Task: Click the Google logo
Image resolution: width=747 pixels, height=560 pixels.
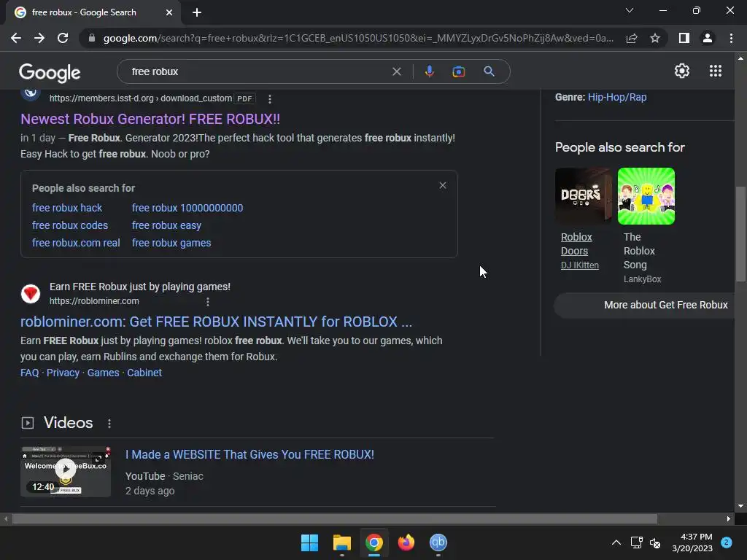Action: [50, 73]
